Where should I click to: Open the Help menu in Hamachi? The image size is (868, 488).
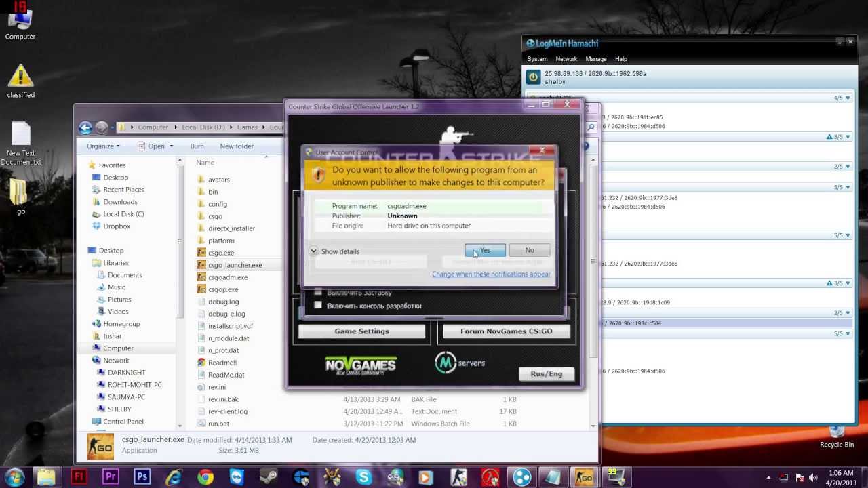[x=621, y=59]
